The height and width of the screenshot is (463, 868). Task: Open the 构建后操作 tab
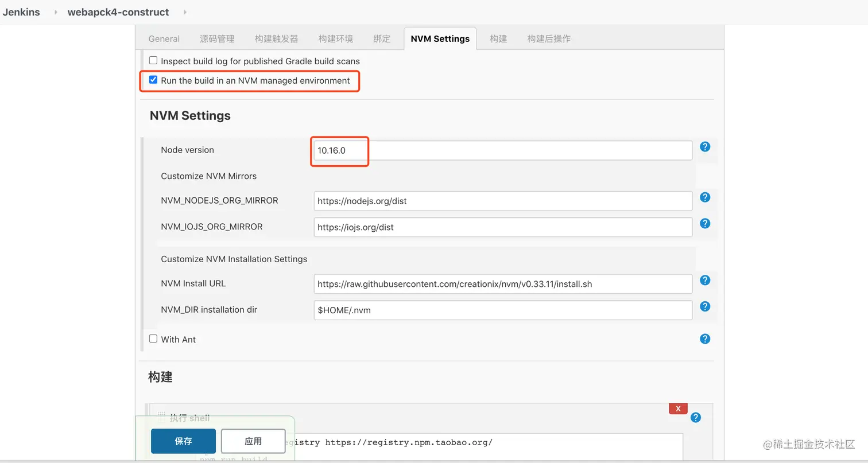(x=549, y=38)
